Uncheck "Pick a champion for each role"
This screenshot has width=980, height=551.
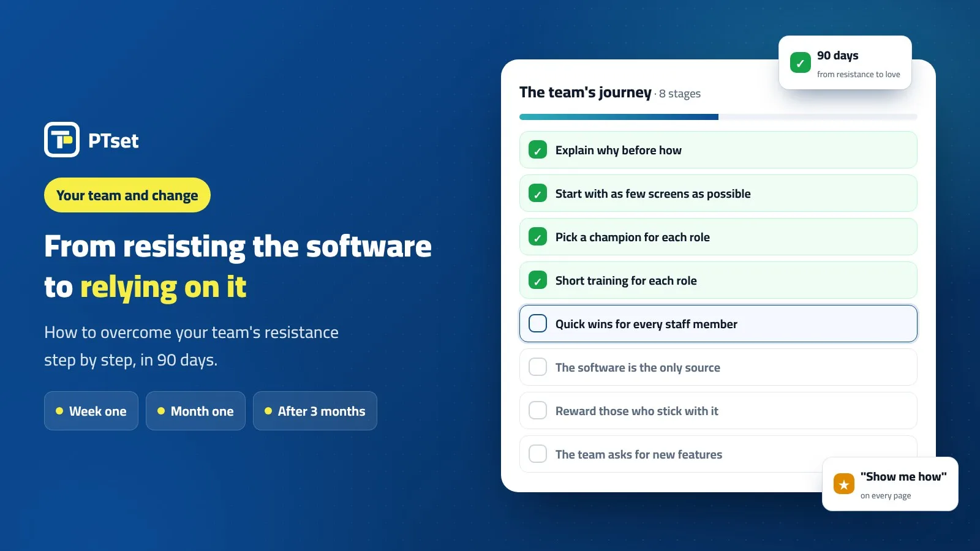(x=538, y=237)
